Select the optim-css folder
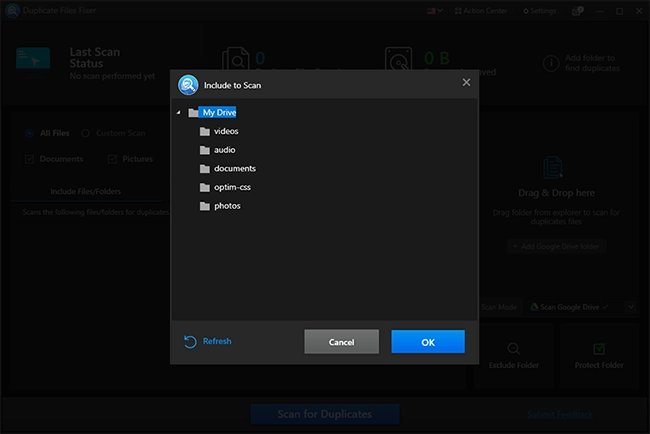650x434 pixels. (232, 187)
